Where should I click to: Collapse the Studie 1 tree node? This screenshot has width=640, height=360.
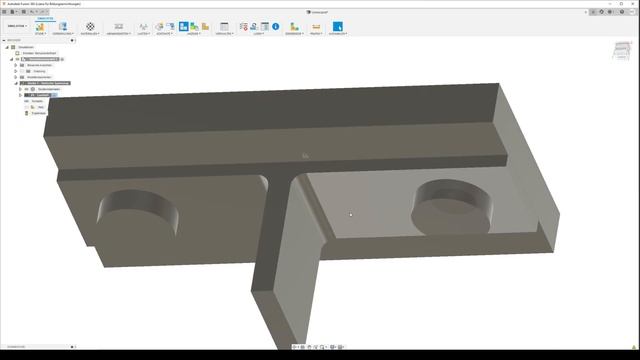(16, 83)
